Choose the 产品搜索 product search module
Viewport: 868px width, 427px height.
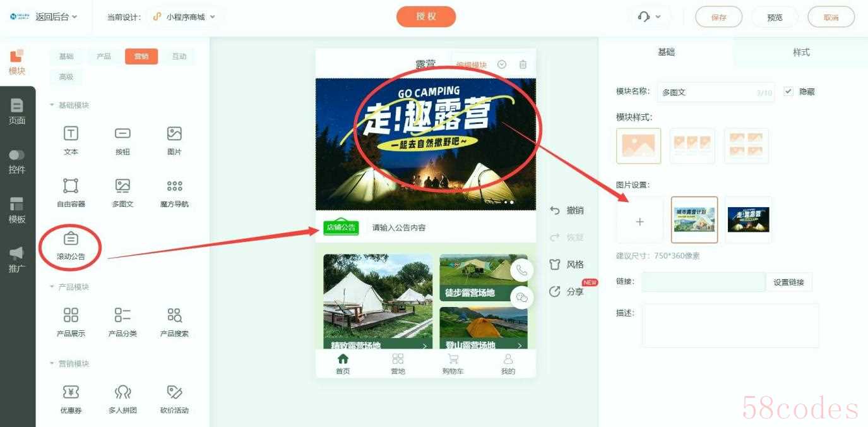pyautogui.click(x=174, y=315)
